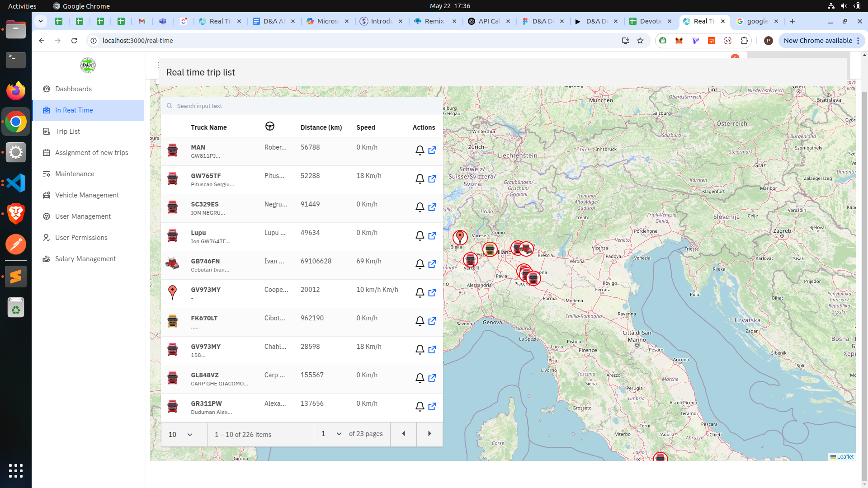
Task: Click the Biella red pin map marker
Action: [x=460, y=237]
